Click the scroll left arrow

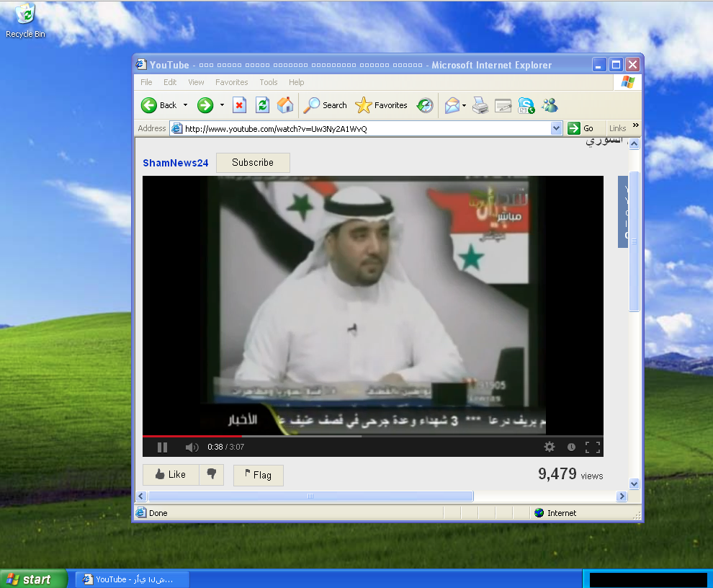click(141, 496)
